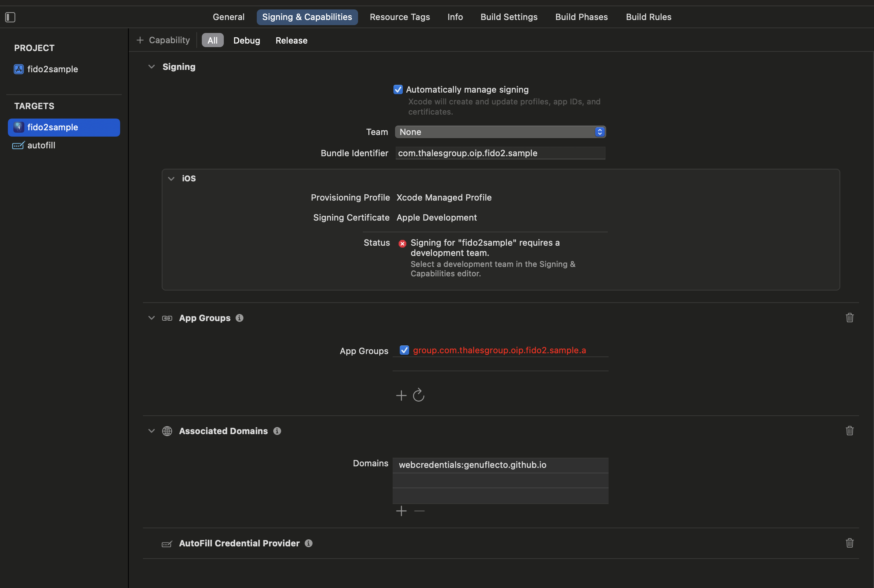Click the Capability add button label

[169, 40]
